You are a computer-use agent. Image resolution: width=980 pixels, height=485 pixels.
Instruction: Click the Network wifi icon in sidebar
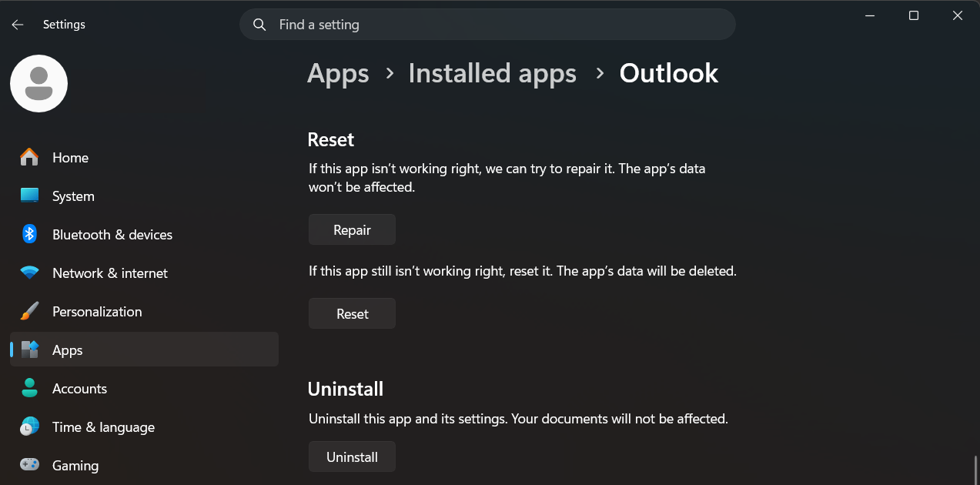(x=29, y=273)
